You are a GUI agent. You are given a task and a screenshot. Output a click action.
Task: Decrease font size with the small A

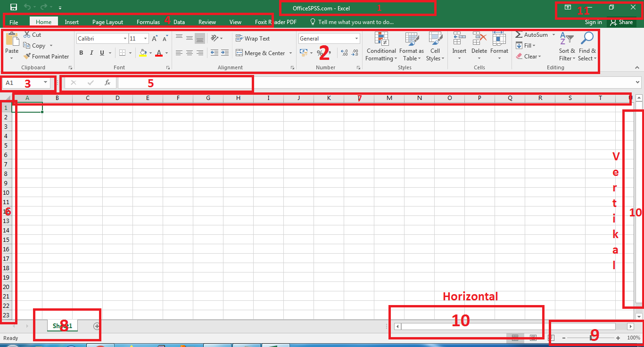(165, 39)
